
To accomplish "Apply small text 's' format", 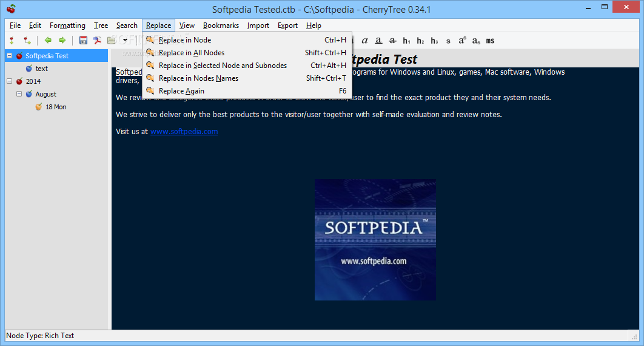I will coord(448,41).
